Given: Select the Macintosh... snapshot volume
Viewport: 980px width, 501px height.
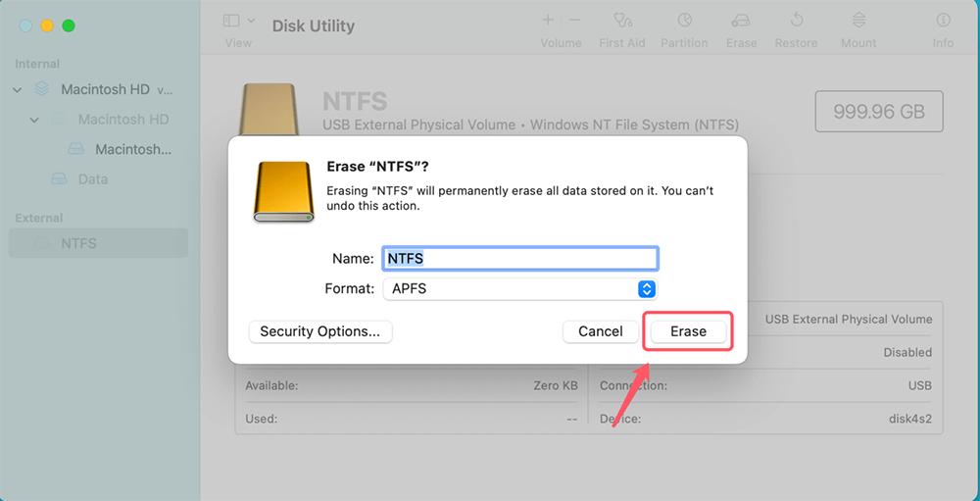Looking at the screenshot, I should point(132,150).
